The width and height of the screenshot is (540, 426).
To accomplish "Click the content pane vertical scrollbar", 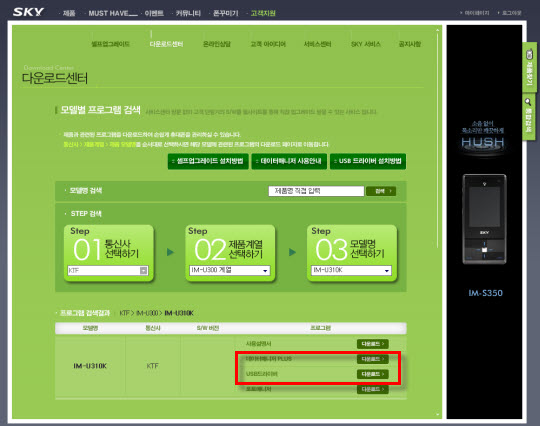I will (438, 141).
